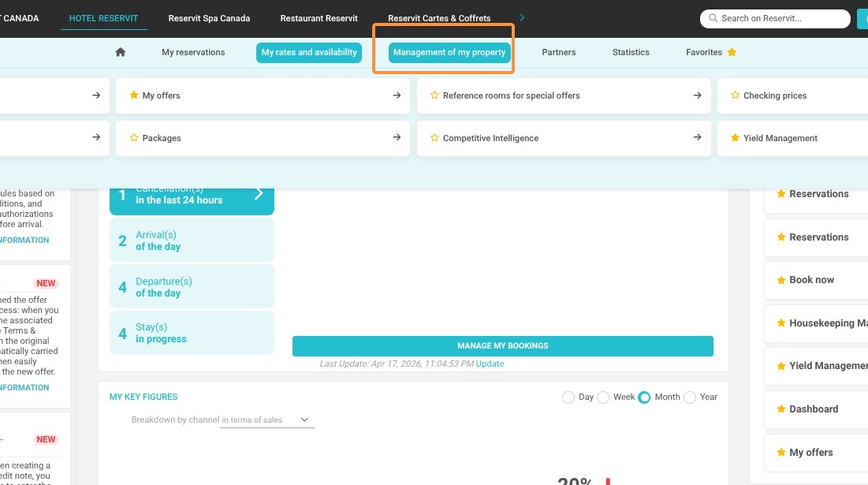Click MANAGE MY BOOKINGS button

[x=503, y=345]
